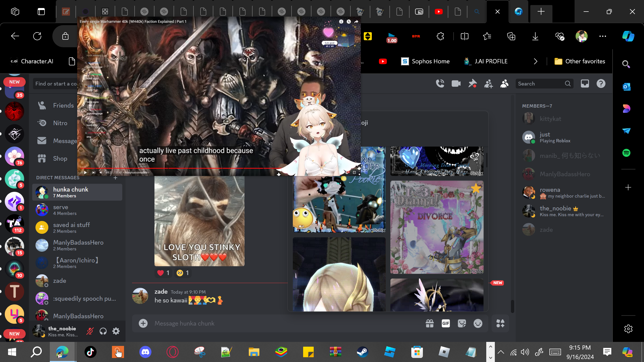Toggle the Discord member list
Viewport: 644px width, 362px height.
(504, 83)
